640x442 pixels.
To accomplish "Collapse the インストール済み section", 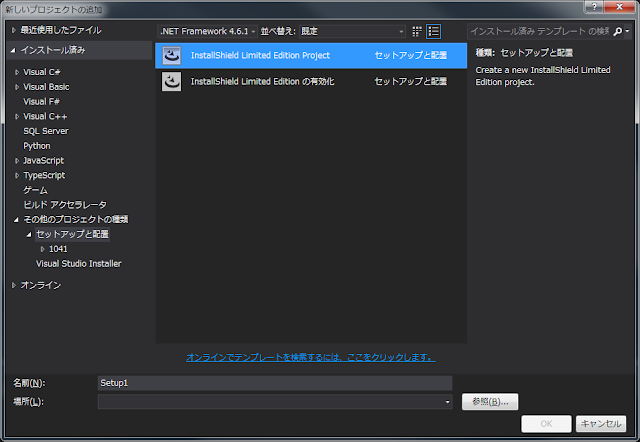I will [13, 50].
